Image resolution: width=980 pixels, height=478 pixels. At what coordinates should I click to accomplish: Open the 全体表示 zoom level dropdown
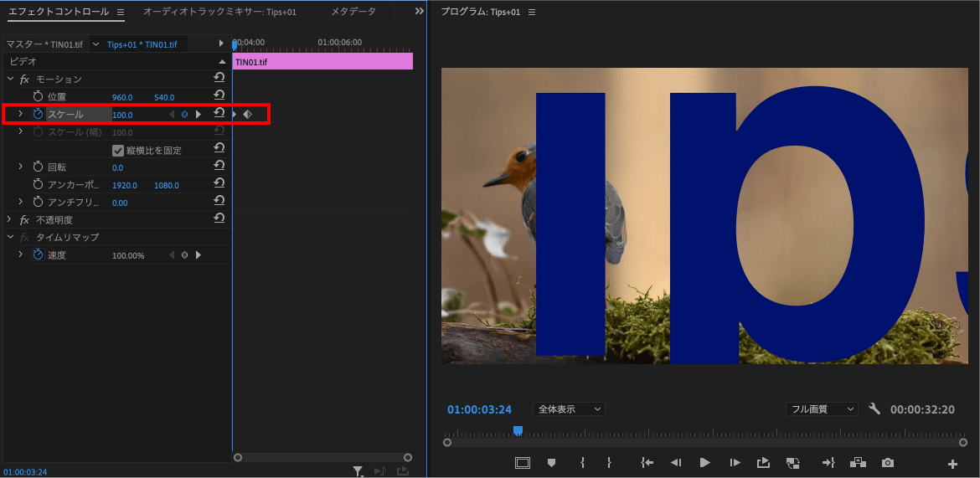569,409
